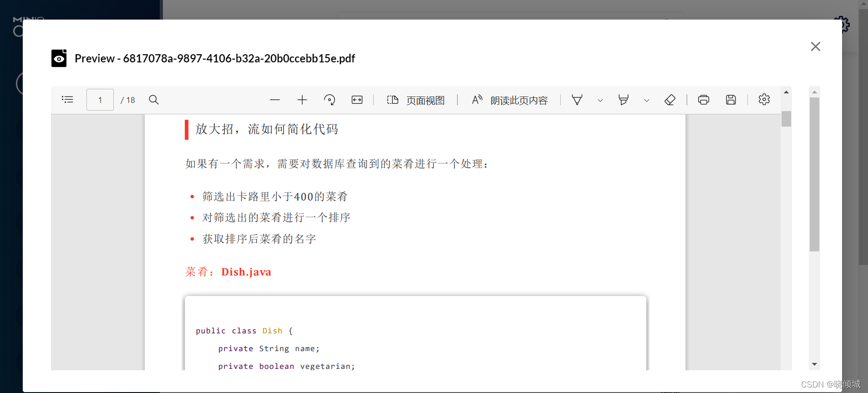Open the PDF search magnifier
The width and height of the screenshot is (868, 393).
pyautogui.click(x=154, y=100)
